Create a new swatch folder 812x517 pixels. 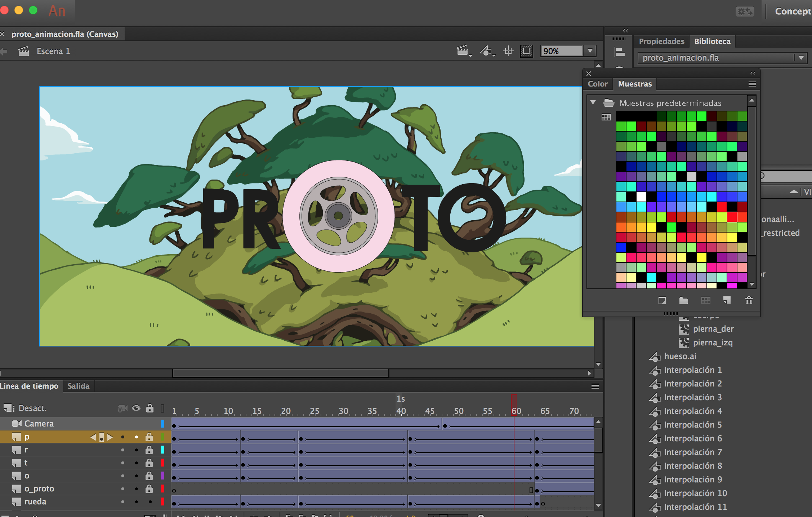tap(683, 301)
